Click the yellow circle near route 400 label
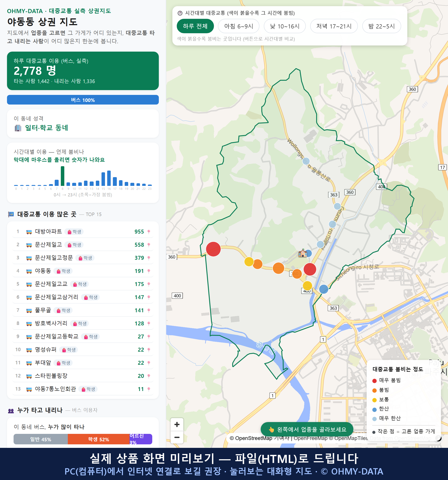Screen dimensions: 448x480 coord(307,286)
